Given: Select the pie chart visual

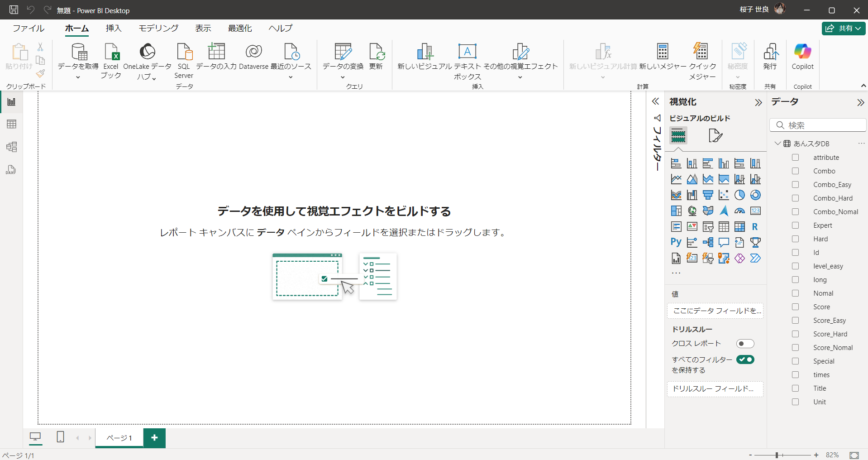Looking at the screenshot, I should (x=739, y=195).
